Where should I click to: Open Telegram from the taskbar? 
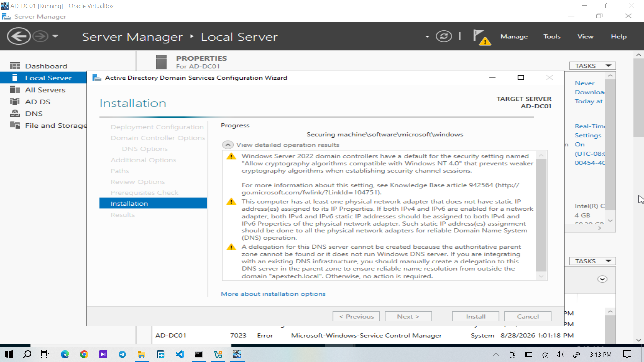122,354
